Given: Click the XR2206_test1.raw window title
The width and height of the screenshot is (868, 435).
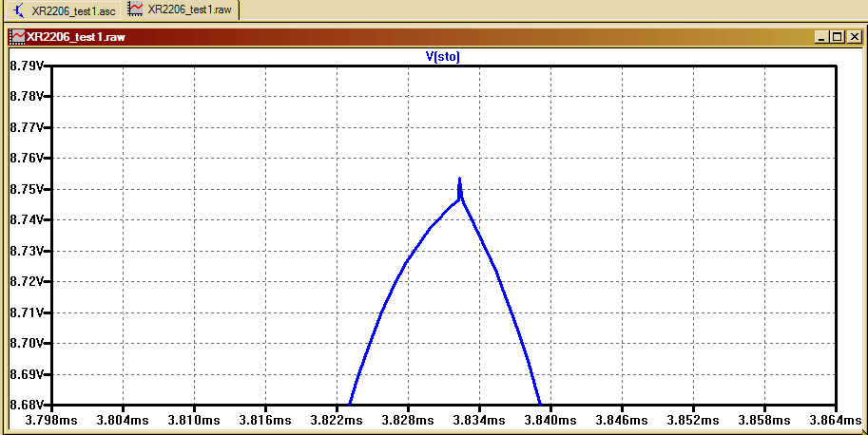Looking at the screenshot, I should point(76,37).
